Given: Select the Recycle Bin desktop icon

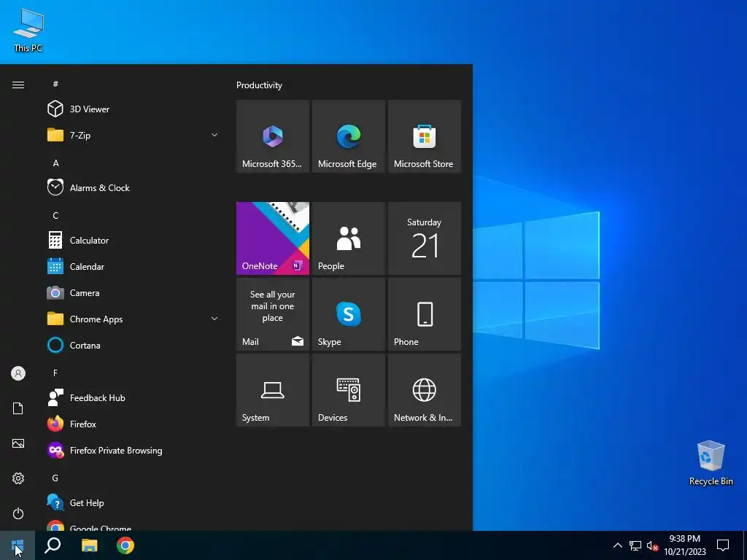Looking at the screenshot, I should pos(711,463).
